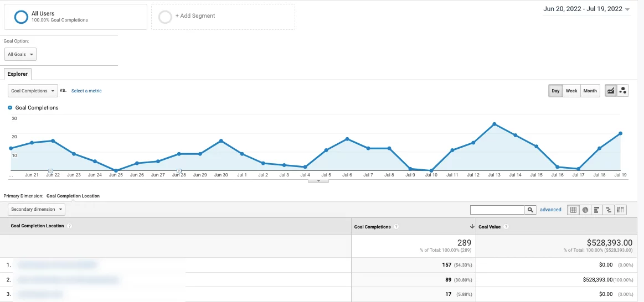Click help icon beside Goal Value header
Screen dimensions: 644x302
tap(506, 227)
